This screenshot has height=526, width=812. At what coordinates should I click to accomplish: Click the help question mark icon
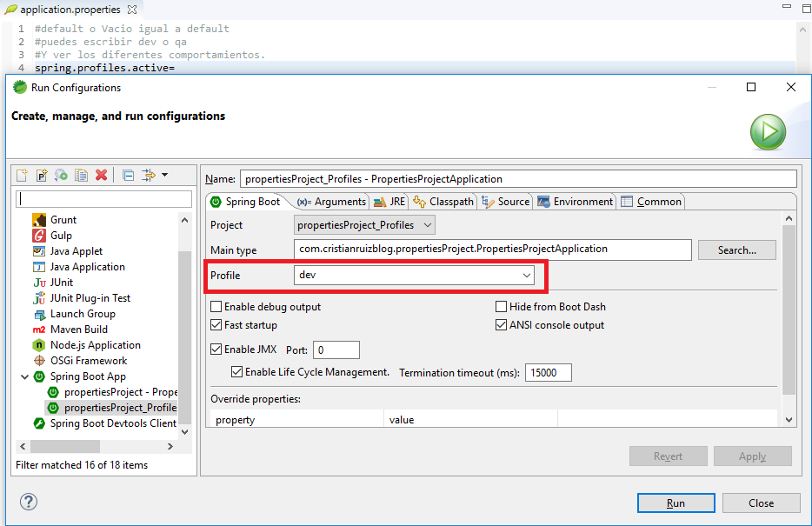(x=29, y=502)
